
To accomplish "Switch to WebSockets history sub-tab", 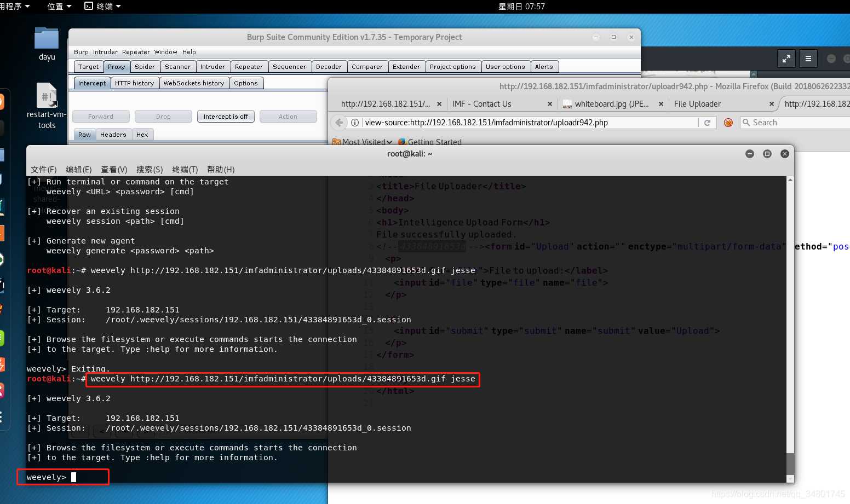I will pos(193,83).
